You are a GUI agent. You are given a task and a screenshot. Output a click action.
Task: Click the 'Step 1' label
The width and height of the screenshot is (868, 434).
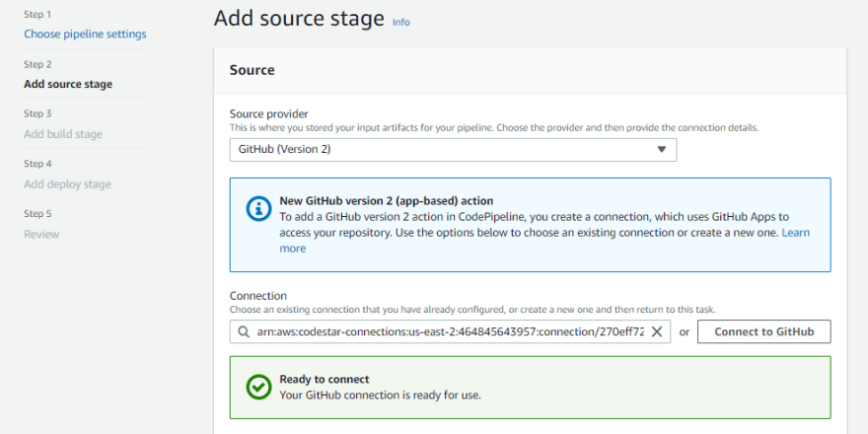click(37, 15)
